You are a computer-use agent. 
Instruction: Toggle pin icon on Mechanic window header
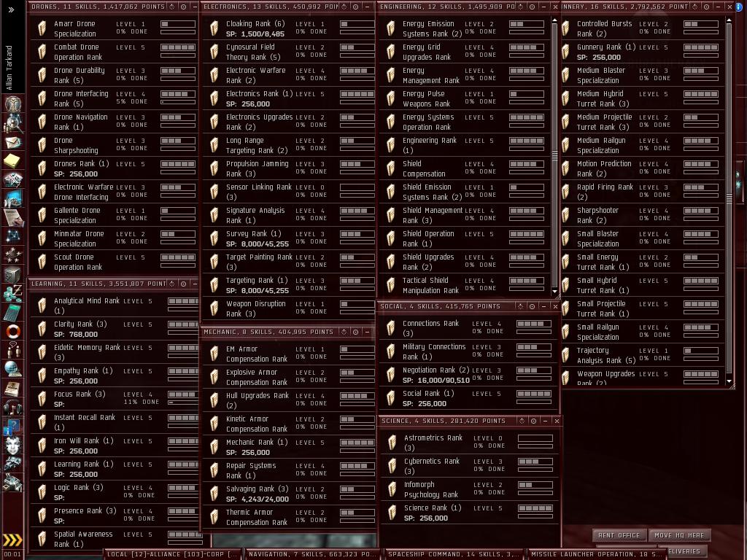pos(344,332)
